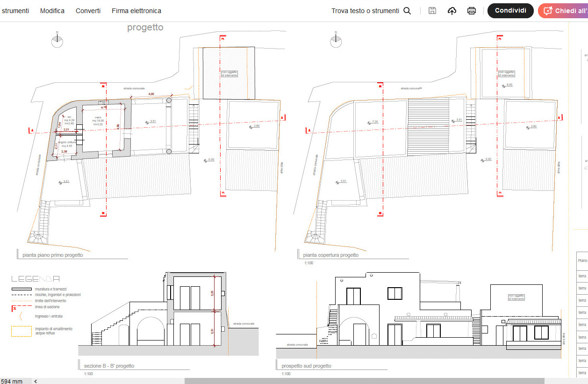Click the red section line symbol in legend
This screenshot has width=588, height=384.
pyautogui.click(x=14, y=308)
